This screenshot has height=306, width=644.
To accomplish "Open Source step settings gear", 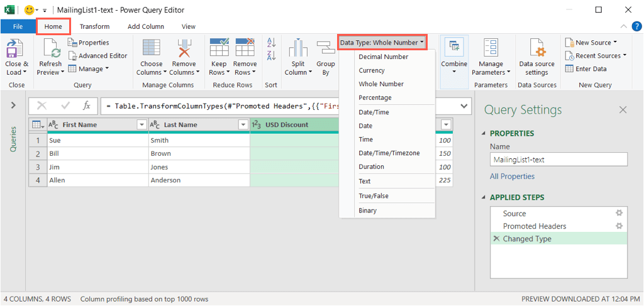I will tap(619, 213).
